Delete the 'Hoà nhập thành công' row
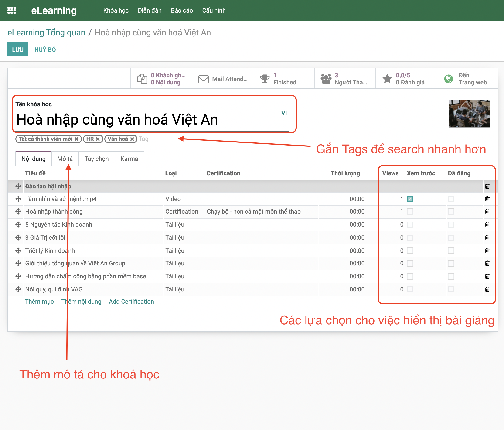The height and width of the screenshot is (430, 504). [x=487, y=211]
